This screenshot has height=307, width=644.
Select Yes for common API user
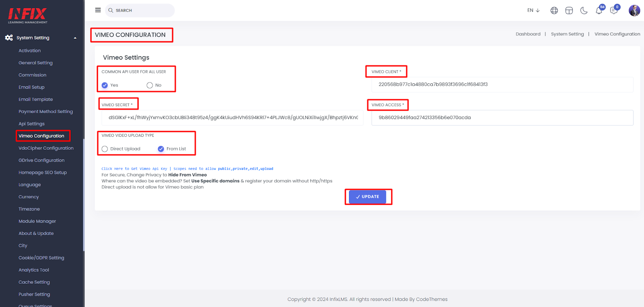(x=105, y=85)
